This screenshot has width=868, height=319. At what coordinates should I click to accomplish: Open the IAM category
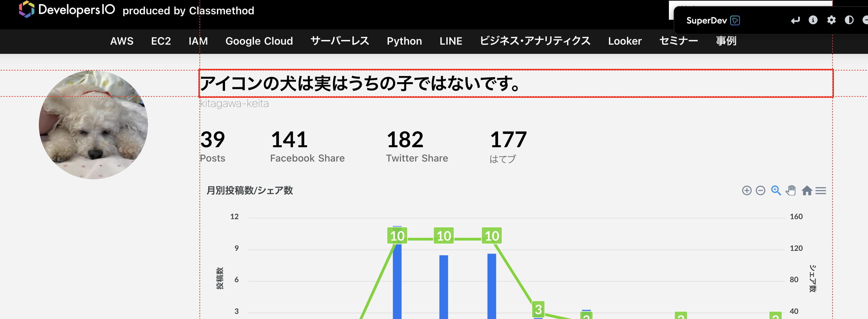point(198,41)
